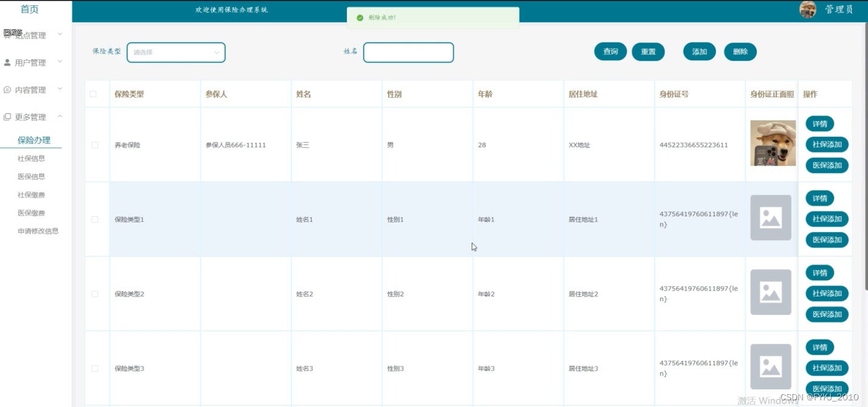Image resolution: width=868 pixels, height=407 pixels.
Task: Toggle the select-all checkbox in table header
Action: pos(93,94)
